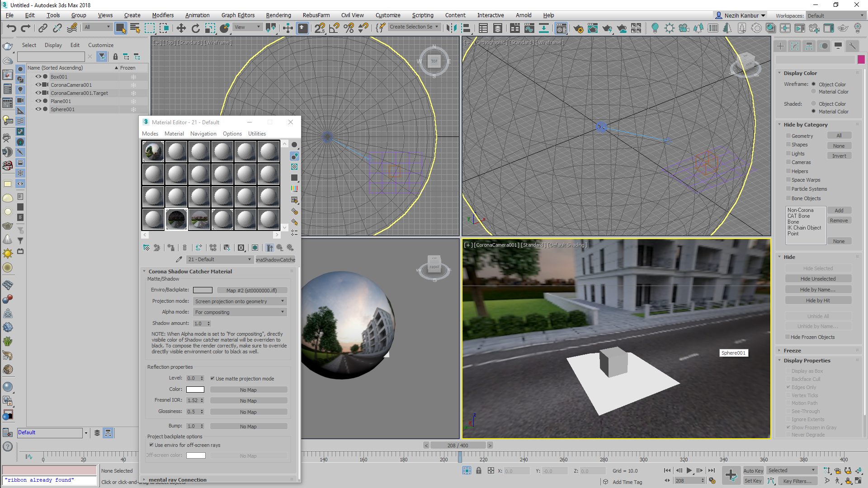Open the Display command panel tab
This screenshot has width=868, height=488.
pyautogui.click(x=838, y=46)
